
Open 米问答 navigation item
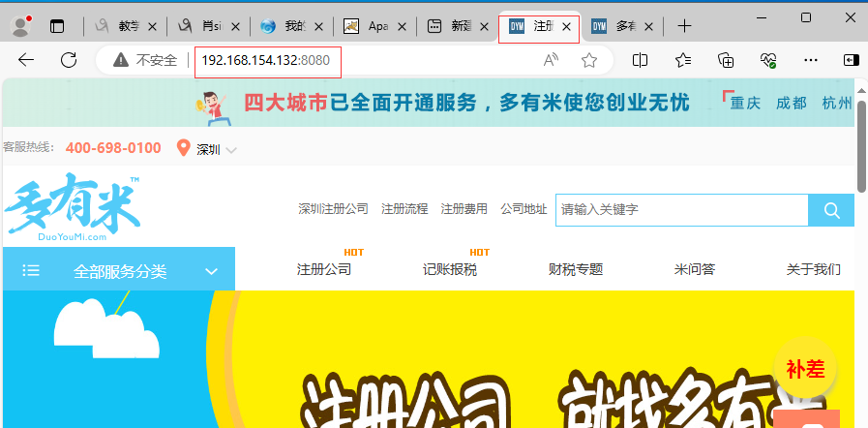(695, 269)
